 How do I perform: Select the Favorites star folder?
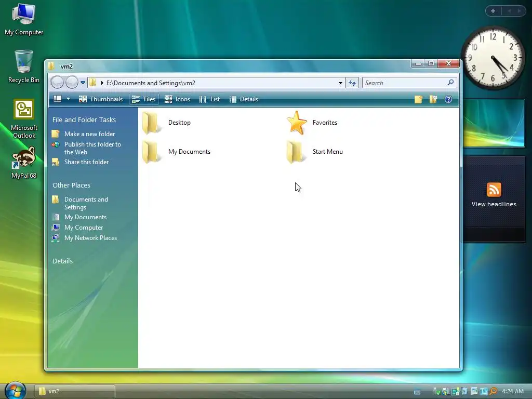312,123
